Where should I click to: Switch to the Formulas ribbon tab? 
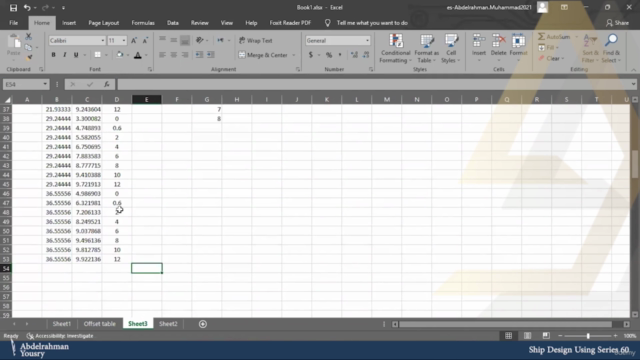click(143, 23)
